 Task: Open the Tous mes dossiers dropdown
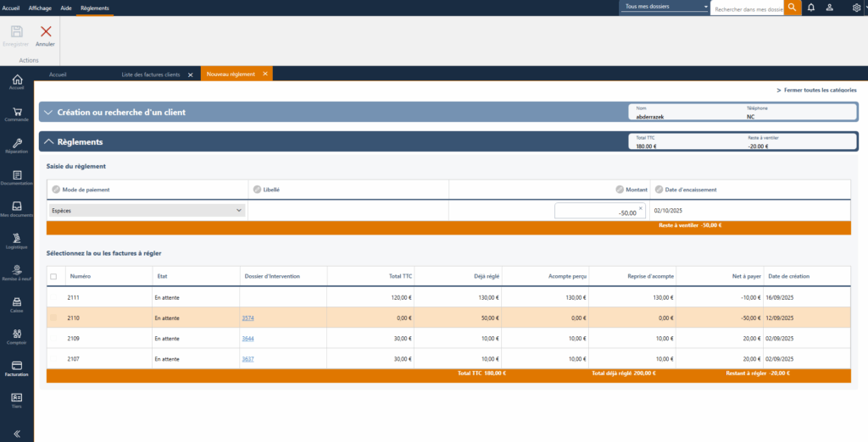point(665,7)
